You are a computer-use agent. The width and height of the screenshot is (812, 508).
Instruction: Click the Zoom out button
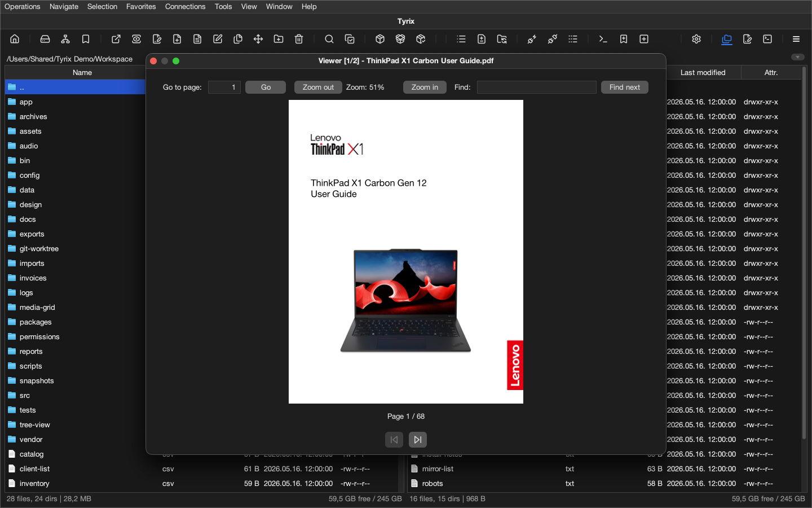click(318, 87)
